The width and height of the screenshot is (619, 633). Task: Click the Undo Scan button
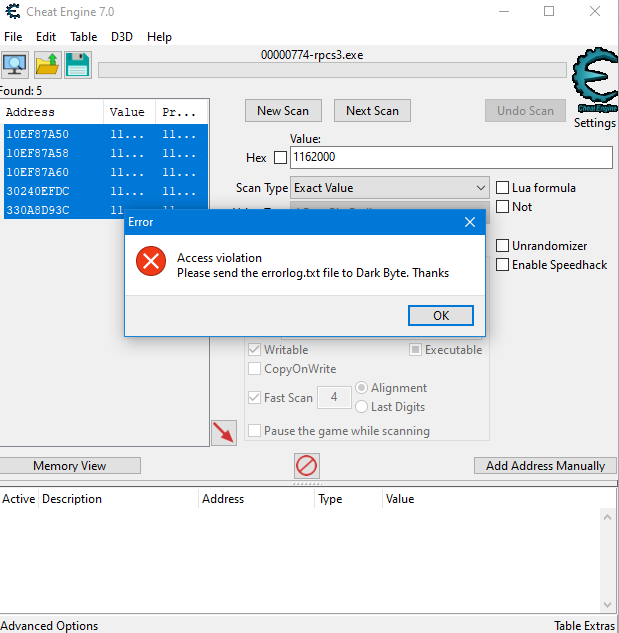point(525,111)
